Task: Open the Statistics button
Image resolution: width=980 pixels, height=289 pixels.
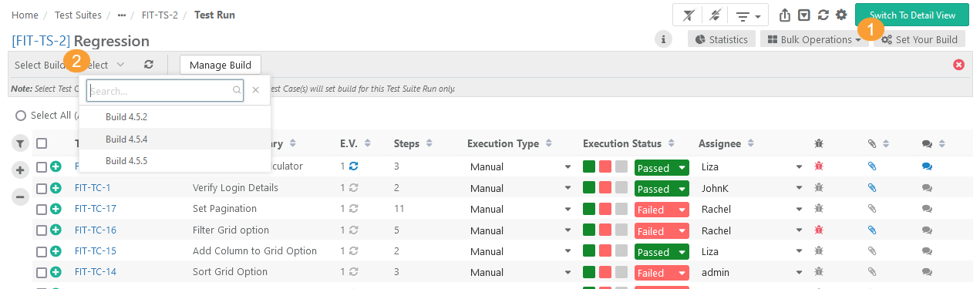Action: pyautogui.click(x=721, y=39)
